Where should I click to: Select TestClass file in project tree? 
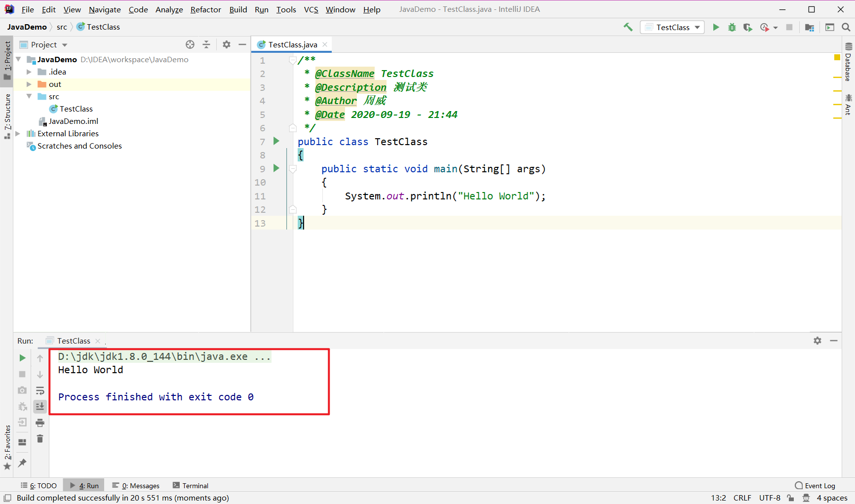71,109
